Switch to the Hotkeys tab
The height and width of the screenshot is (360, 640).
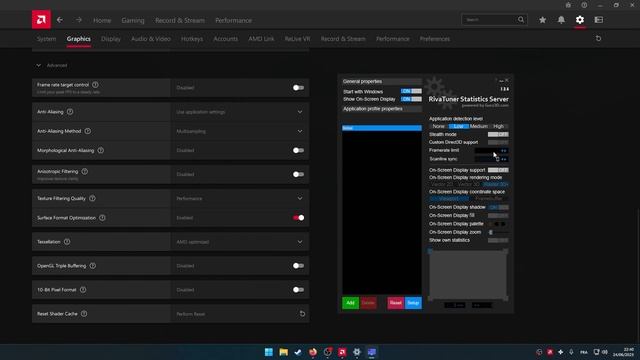pyautogui.click(x=192, y=39)
